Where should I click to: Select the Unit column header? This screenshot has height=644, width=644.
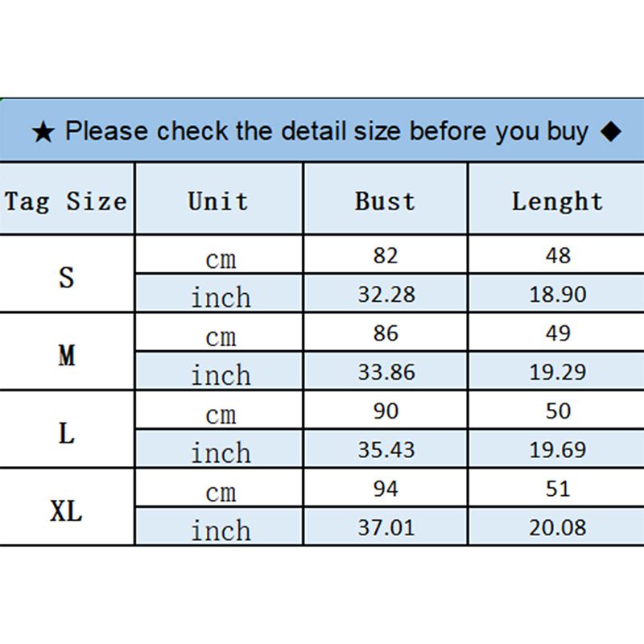[218, 200]
